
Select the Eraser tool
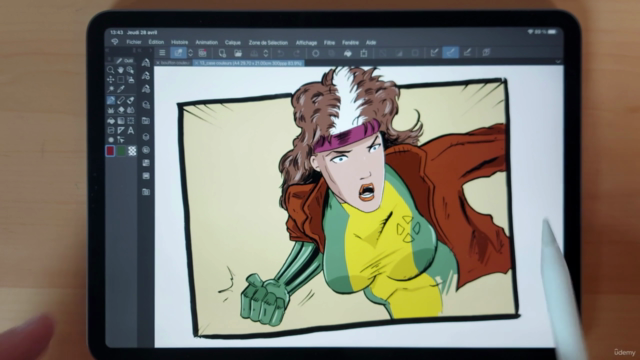pos(121,110)
